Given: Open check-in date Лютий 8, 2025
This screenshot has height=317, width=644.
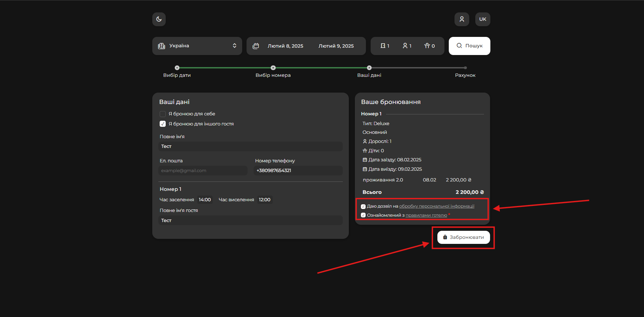Looking at the screenshot, I should [285, 46].
